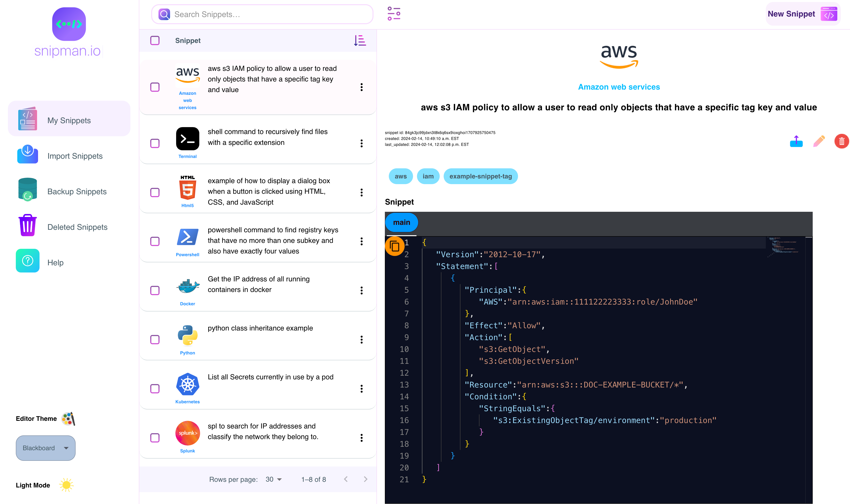Click the New Snippet button

[802, 14]
